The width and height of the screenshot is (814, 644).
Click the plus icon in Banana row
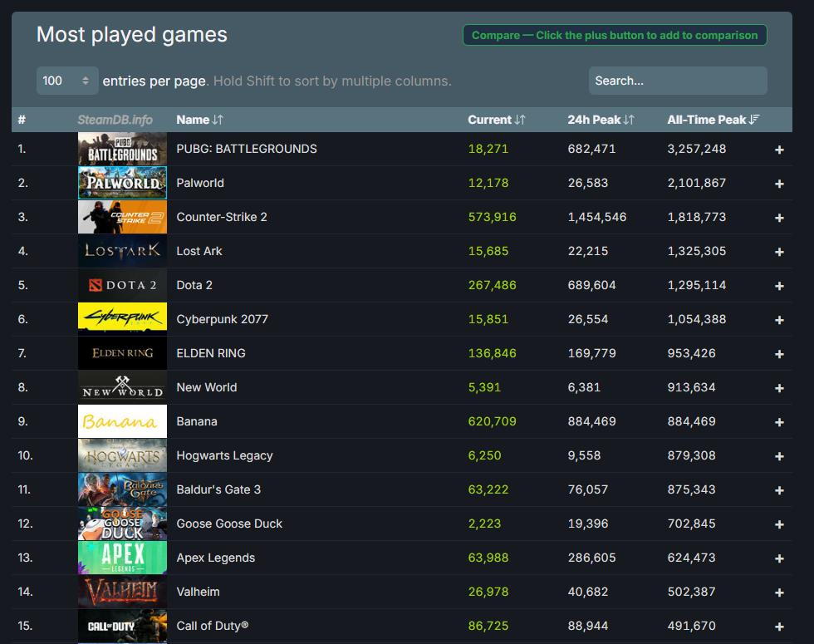[x=779, y=422]
